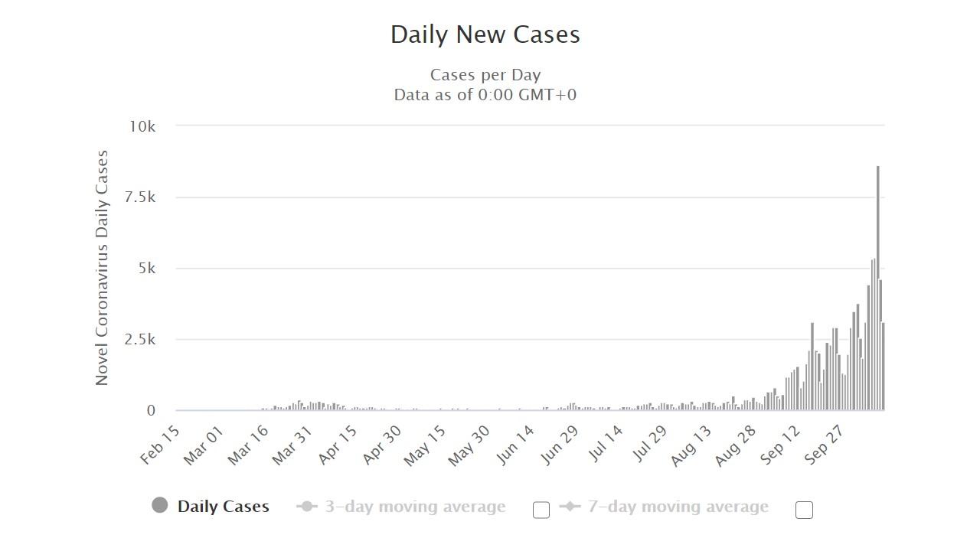Click the 5k y-axis label
The height and width of the screenshot is (551, 980).
coord(146,269)
